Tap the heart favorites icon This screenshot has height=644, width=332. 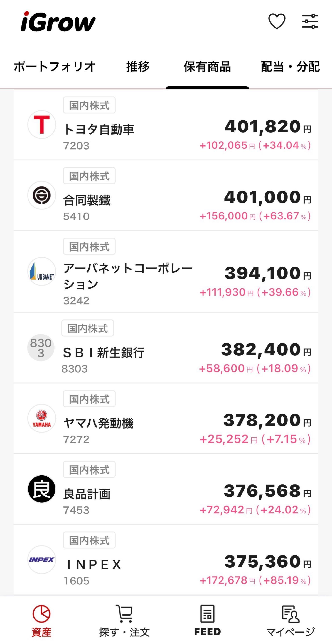(x=277, y=21)
